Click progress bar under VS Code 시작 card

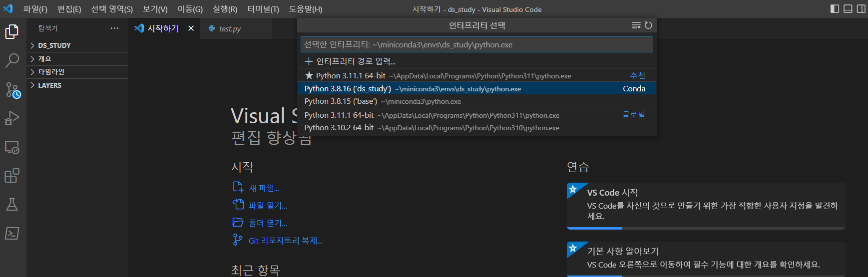(706, 228)
